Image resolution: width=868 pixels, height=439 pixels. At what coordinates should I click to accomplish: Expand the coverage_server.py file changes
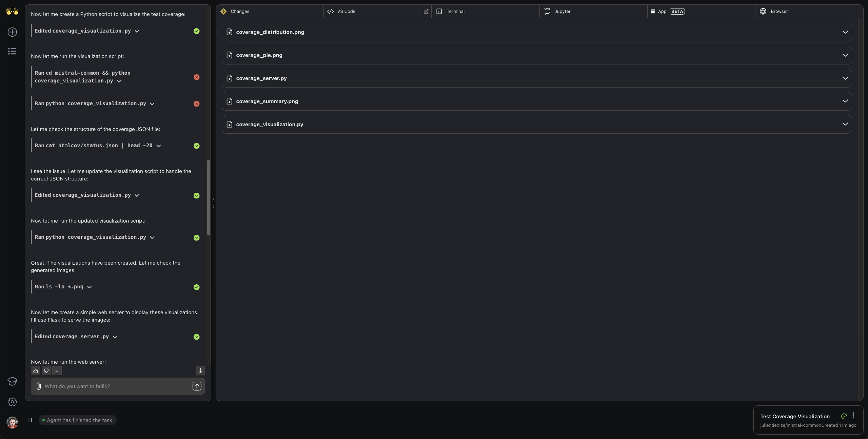point(845,78)
